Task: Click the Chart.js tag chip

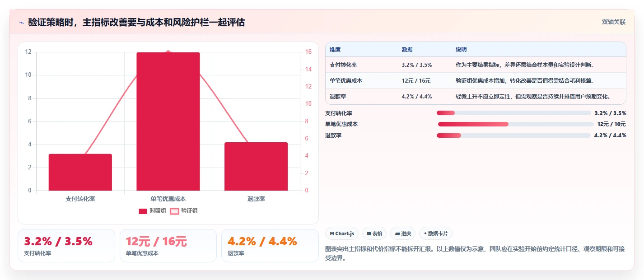Action: (341, 233)
